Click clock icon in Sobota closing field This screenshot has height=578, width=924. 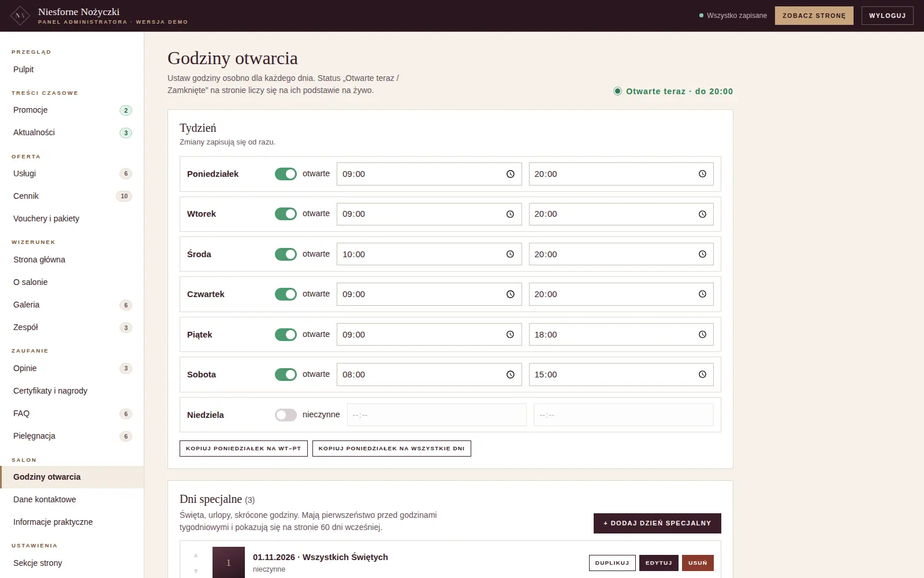tap(702, 375)
